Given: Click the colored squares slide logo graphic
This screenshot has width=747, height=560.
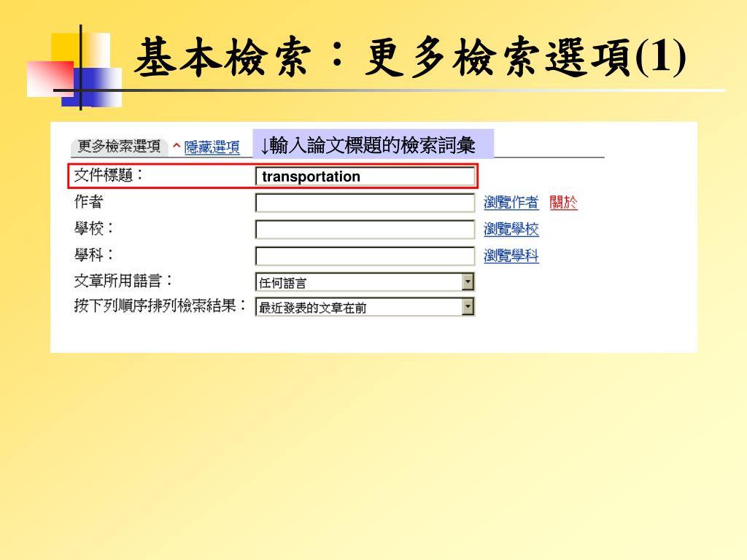Looking at the screenshot, I should (74, 69).
